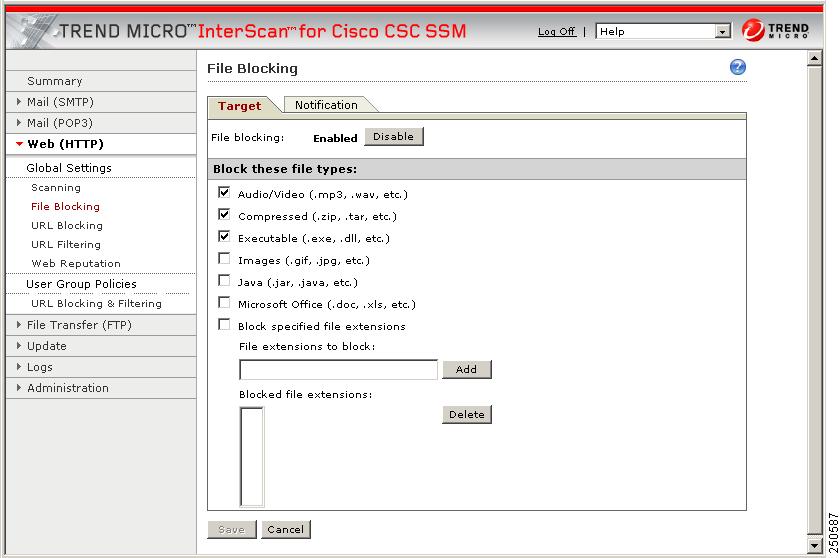Click the Disable file blocking button

(x=394, y=137)
